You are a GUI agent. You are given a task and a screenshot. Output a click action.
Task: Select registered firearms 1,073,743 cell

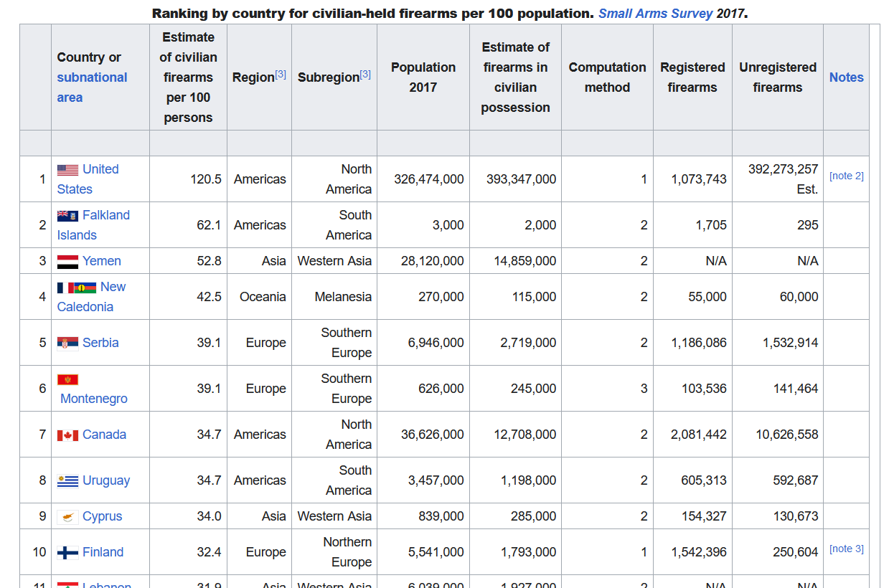click(692, 179)
